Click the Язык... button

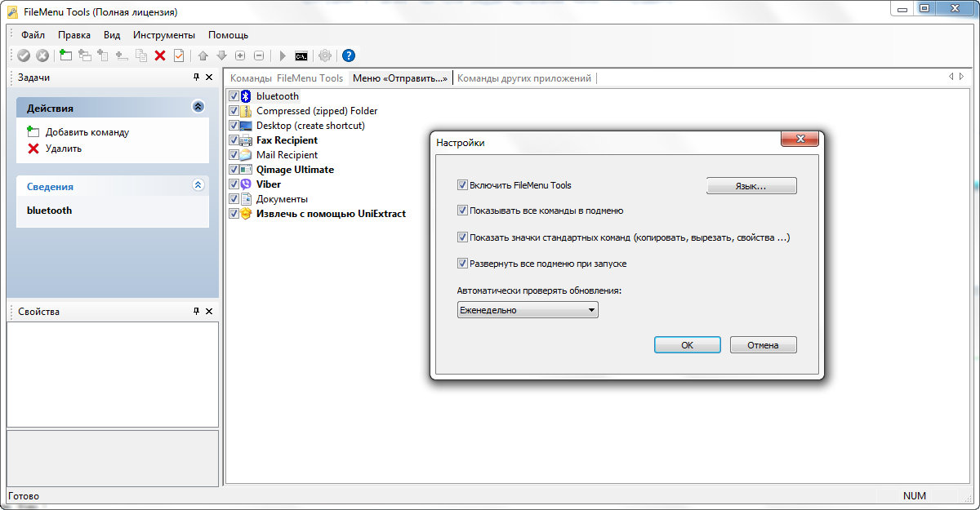(x=751, y=186)
